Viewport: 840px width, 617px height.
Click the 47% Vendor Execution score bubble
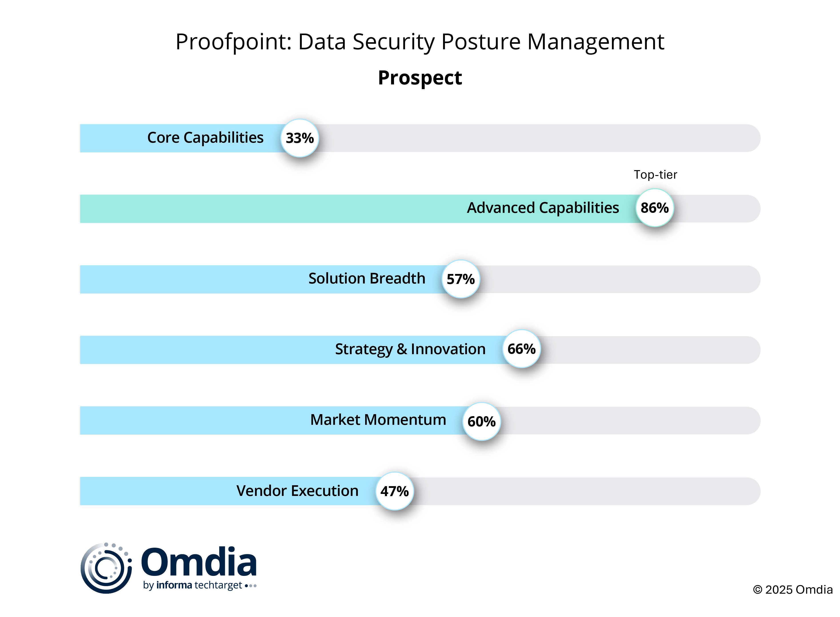pos(394,491)
